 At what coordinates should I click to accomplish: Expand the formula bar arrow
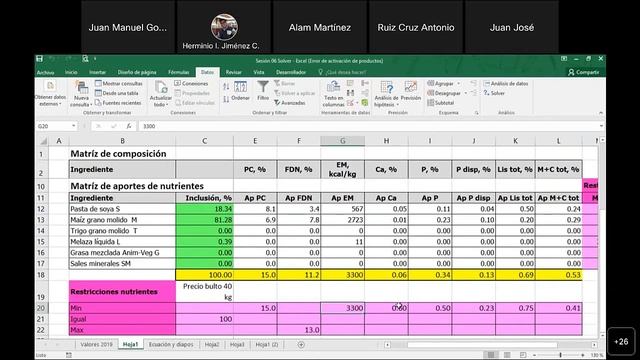pyautogui.click(x=601, y=126)
